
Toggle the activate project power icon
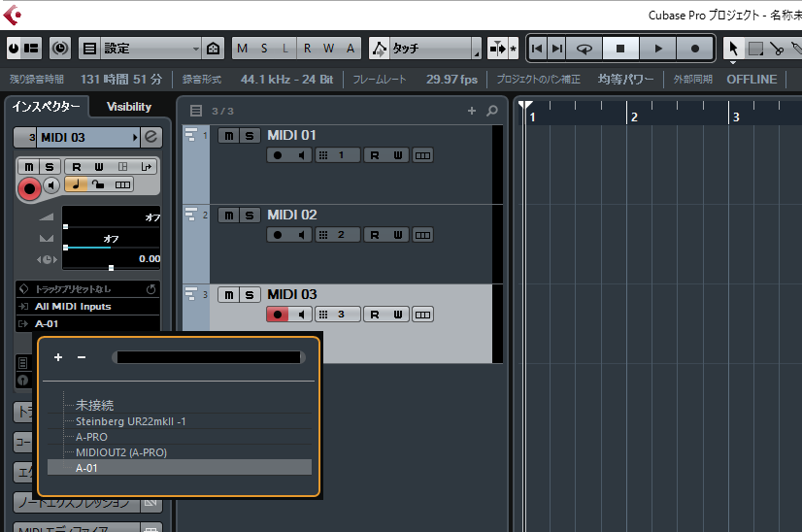(x=15, y=49)
